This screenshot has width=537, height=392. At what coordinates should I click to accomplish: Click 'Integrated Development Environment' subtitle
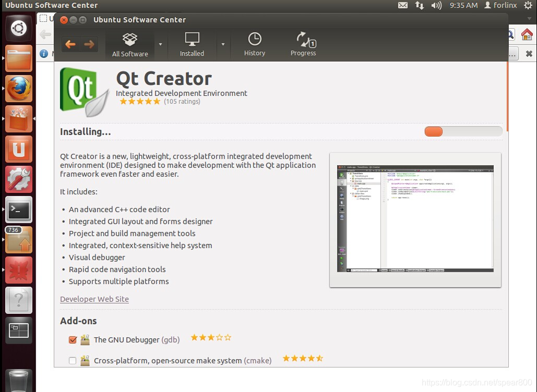(182, 93)
